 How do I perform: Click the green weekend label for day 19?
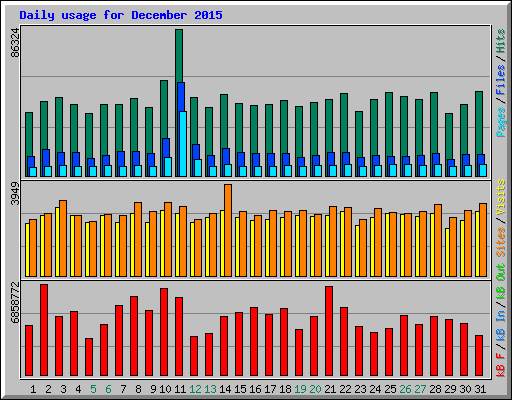(x=300, y=389)
